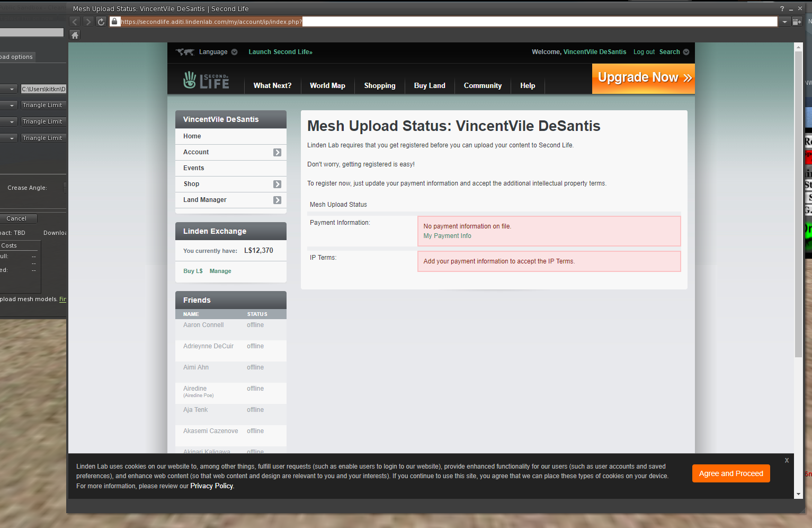This screenshot has height=528, width=812.
Task: Select friend Aaron Connell
Action: pos(203,325)
